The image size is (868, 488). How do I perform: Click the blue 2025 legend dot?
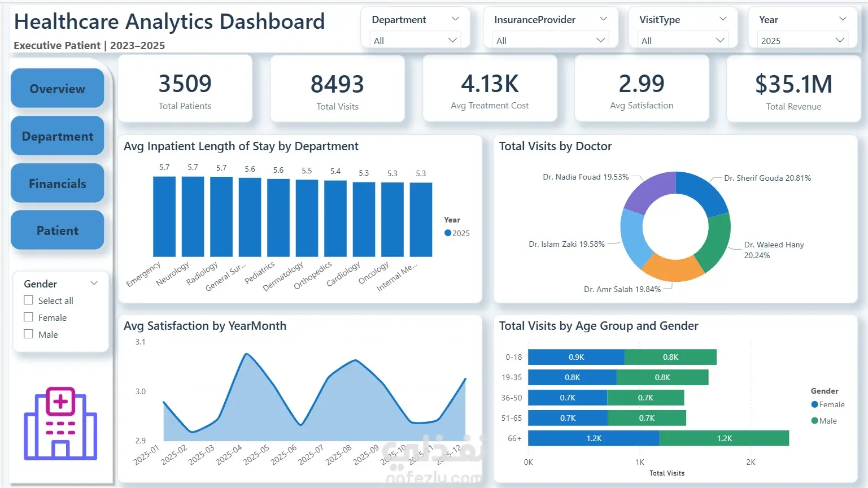[x=448, y=233]
